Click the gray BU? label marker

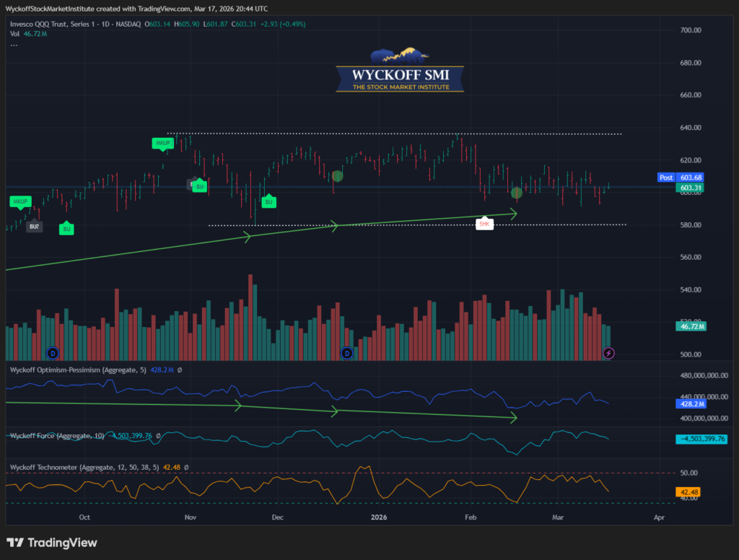click(x=34, y=227)
